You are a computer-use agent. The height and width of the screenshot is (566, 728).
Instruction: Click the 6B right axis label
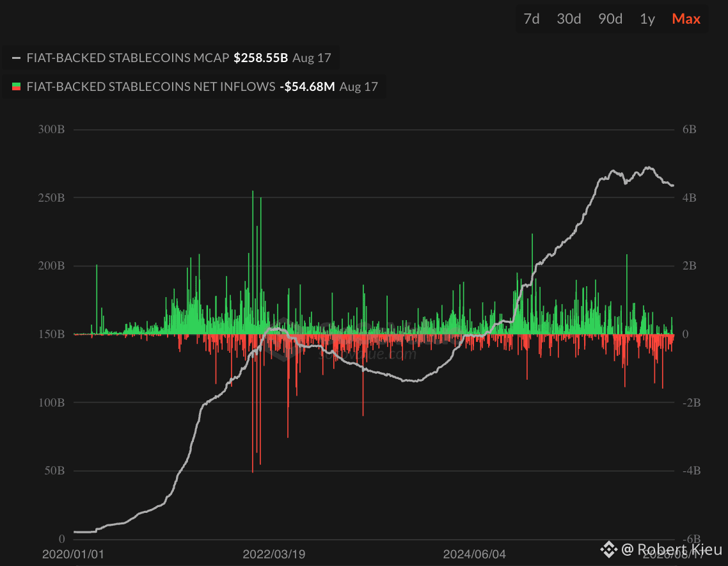coord(689,129)
